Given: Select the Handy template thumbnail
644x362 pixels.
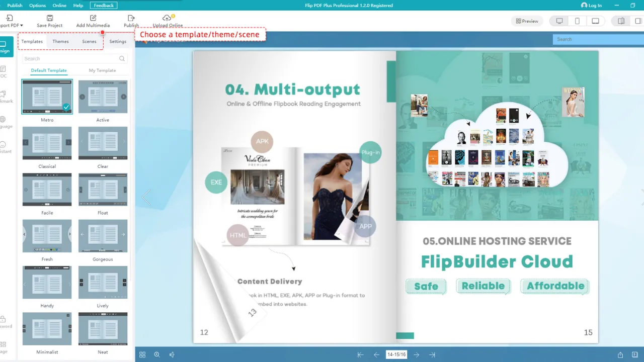Looking at the screenshot, I should click(47, 283).
